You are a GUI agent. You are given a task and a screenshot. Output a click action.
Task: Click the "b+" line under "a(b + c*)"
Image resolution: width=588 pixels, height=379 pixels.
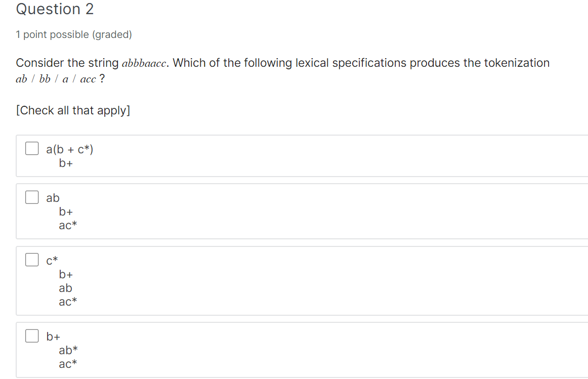pos(66,163)
